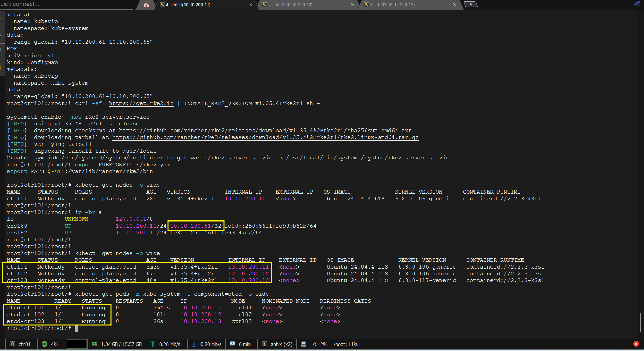Click the disk icon beside /: 12%

pyautogui.click(x=304, y=344)
